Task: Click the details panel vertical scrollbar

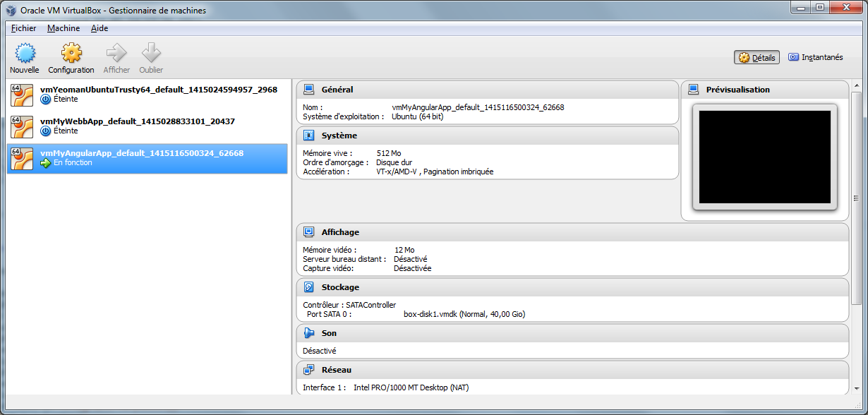Action: [856, 198]
